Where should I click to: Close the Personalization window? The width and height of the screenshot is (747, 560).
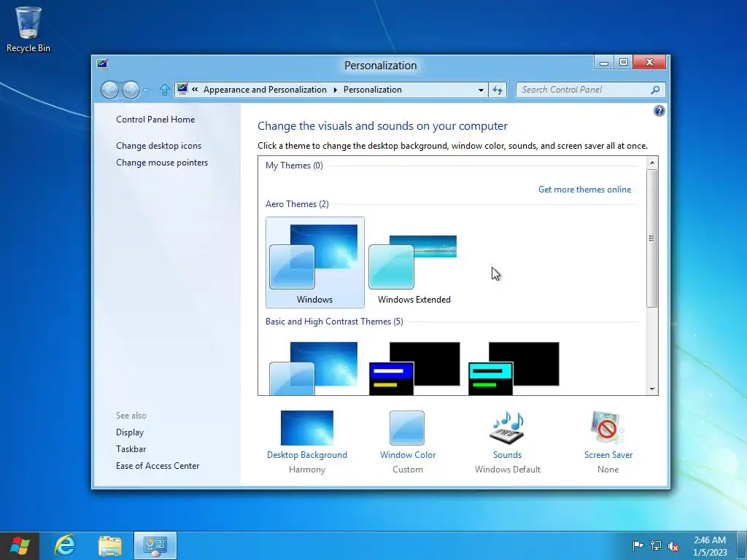click(x=649, y=63)
